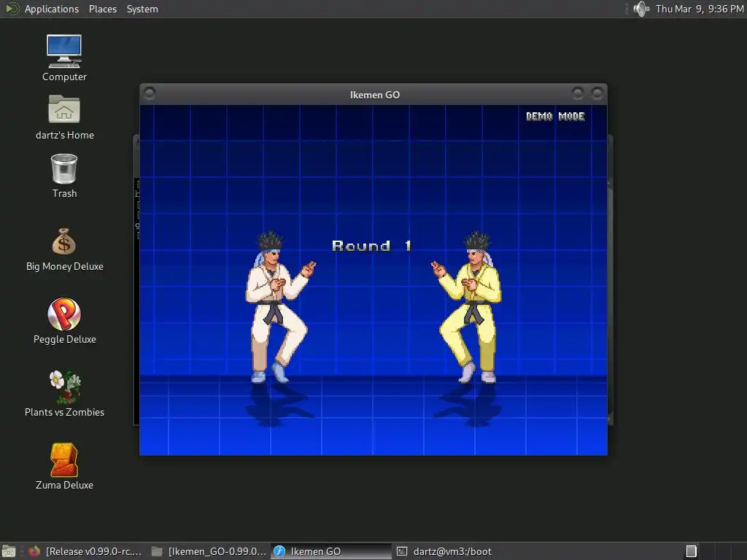Click the DEMO MODE text in game
The image size is (747, 560).
[555, 116]
